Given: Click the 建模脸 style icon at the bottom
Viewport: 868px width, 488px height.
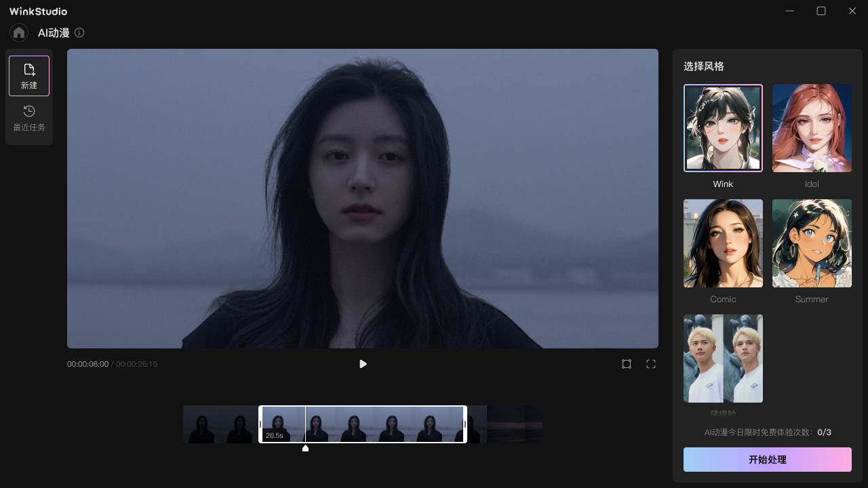Looking at the screenshot, I should 723,359.
